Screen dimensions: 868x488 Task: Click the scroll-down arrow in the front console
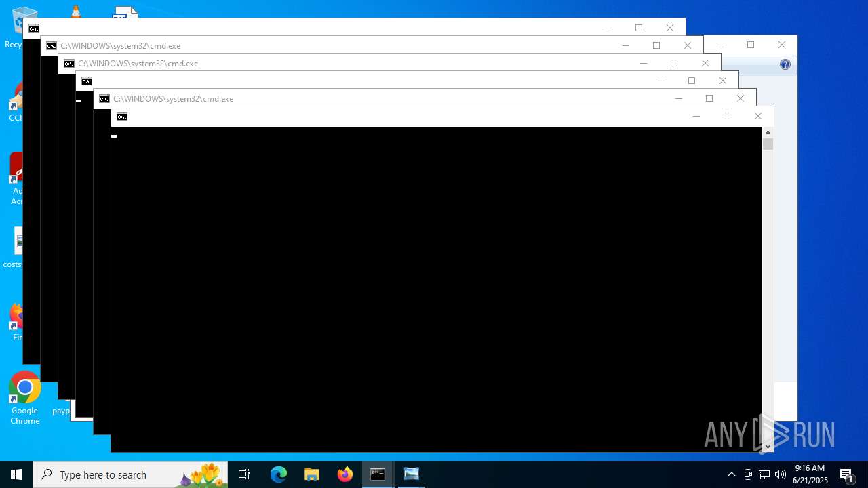[x=768, y=446]
